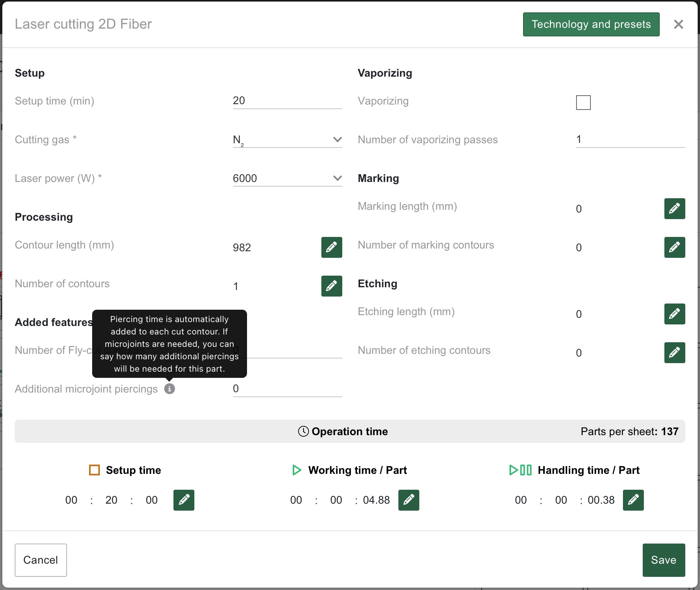Edit the Number of marking contours
The height and width of the screenshot is (590, 700).
pos(674,247)
